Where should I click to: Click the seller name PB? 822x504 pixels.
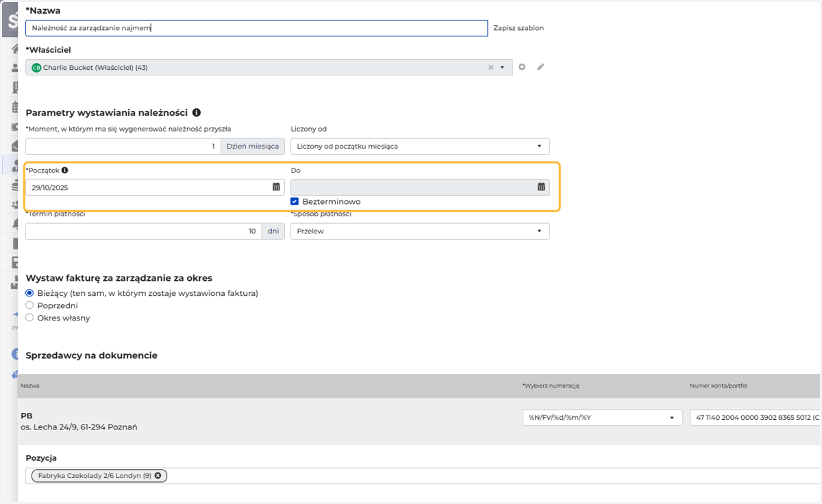coord(27,416)
